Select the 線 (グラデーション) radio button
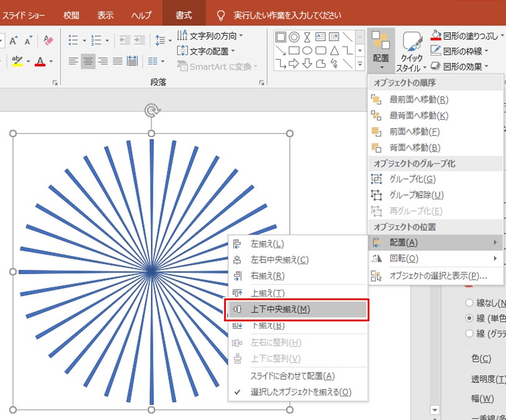This screenshot has height=420, width=506. coord(468,333)
